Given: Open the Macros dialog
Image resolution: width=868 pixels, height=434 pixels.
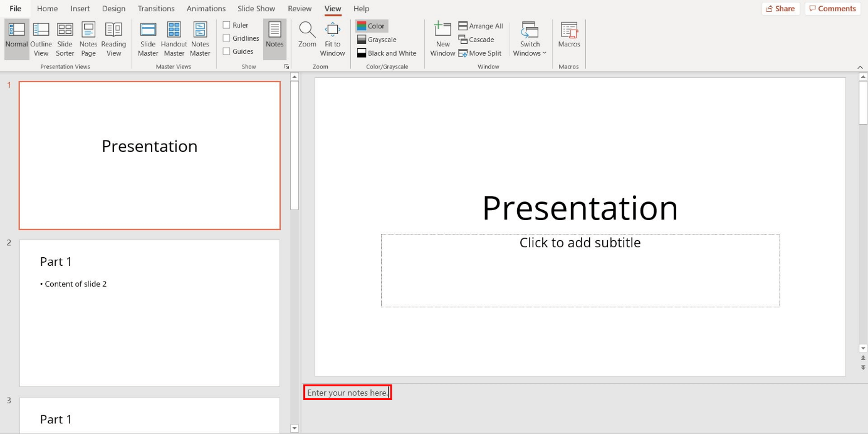Looking at the screenshot, I should 568,38.
